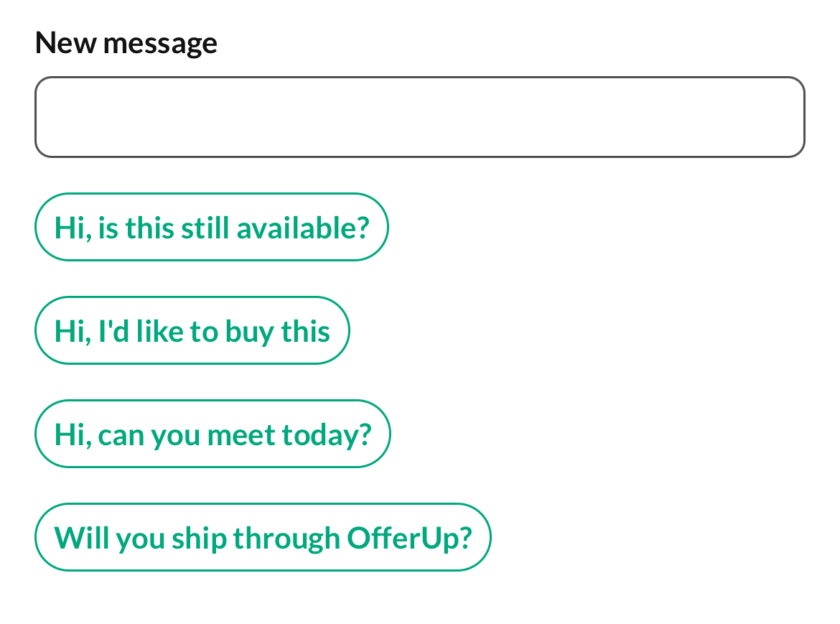Use the second suggested message chip

(x=192, y=330)
